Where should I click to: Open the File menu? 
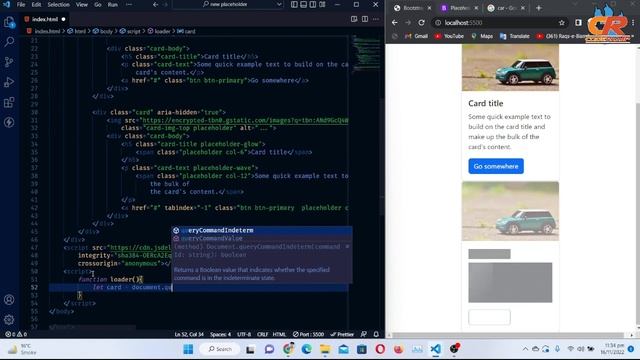click(21, 4)
